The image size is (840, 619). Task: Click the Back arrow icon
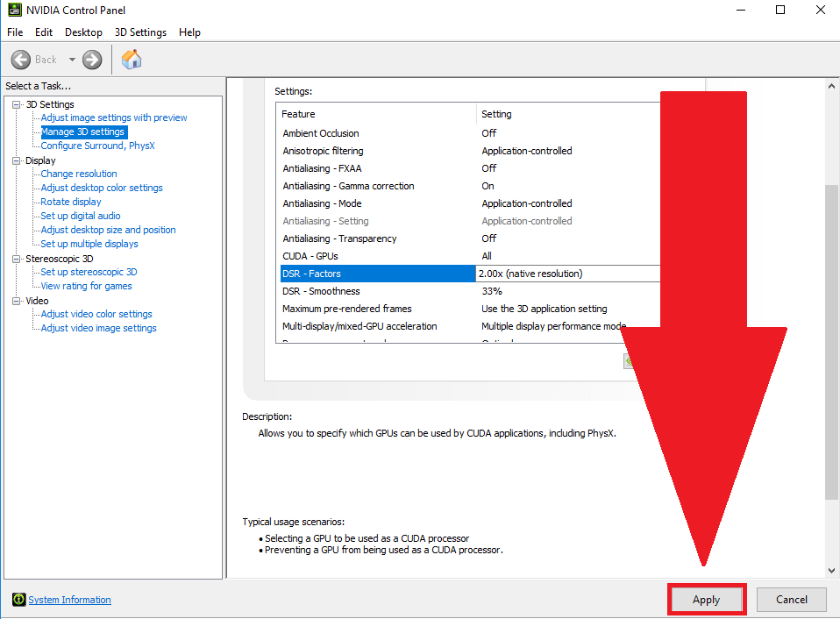[x=21, y=60]
